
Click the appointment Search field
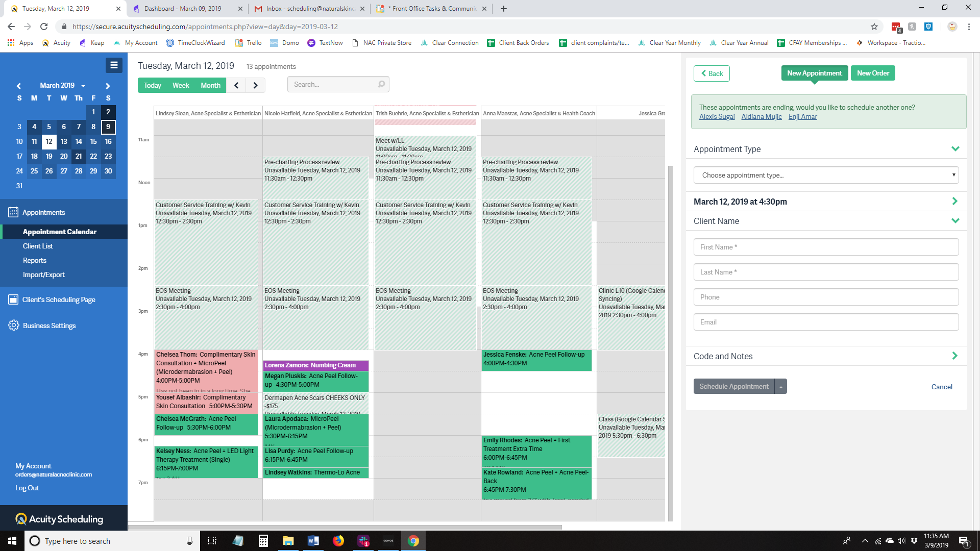(338, 84)
